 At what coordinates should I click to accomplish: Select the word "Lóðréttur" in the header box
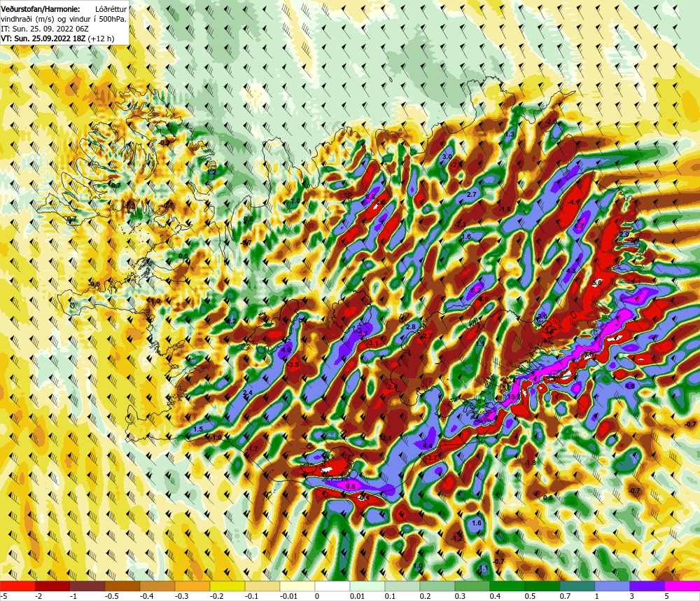click(x=111, y=9)
